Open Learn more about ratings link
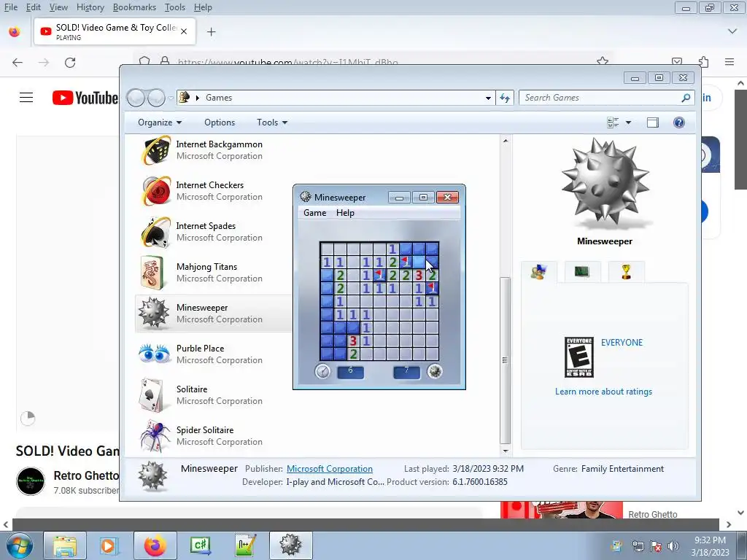The image size is (747, 560). (603, 392)
